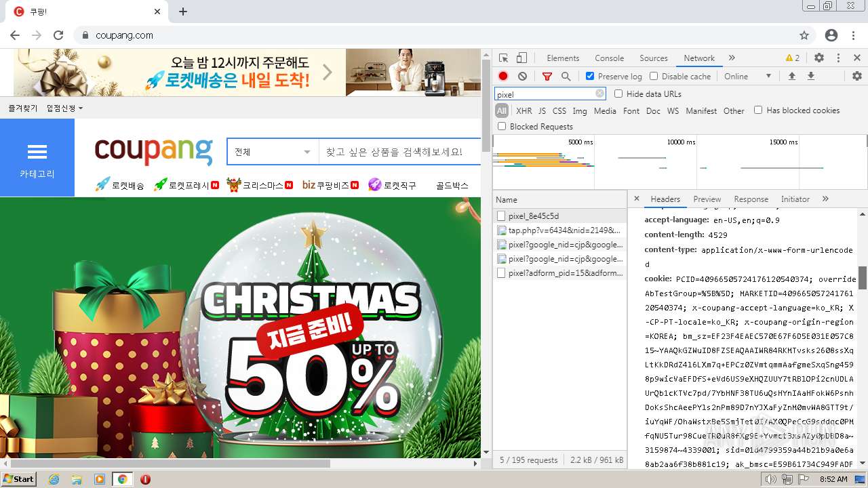Open the 카테고리 hamburger menu
This screenshot has height=488, width=868.
click(x=37, y=158)
